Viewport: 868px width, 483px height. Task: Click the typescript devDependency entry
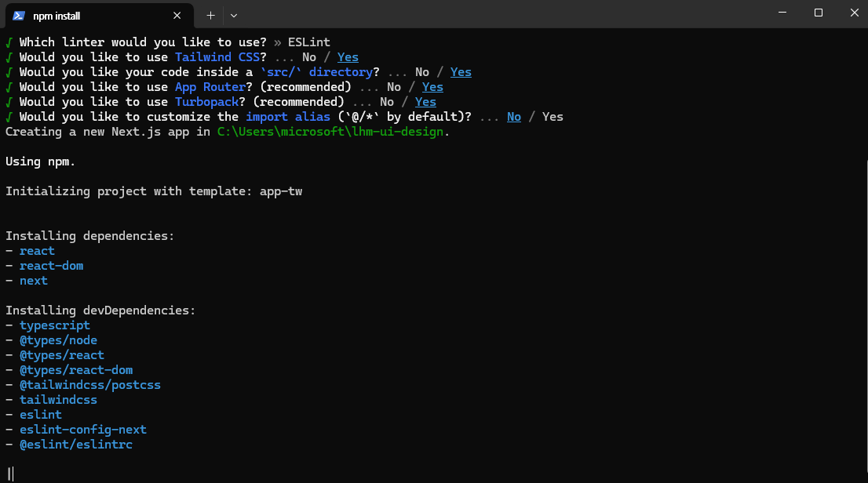click(x=55, y=325)
